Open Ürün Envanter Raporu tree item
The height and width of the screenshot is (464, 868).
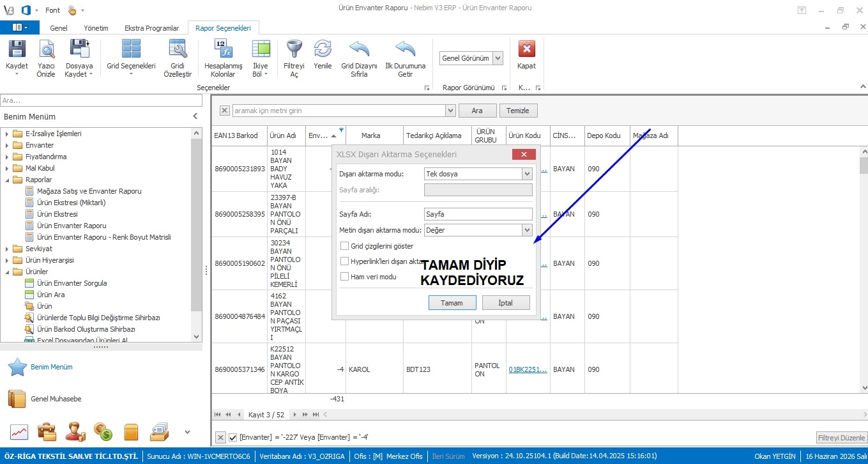(x=72, y=226)
